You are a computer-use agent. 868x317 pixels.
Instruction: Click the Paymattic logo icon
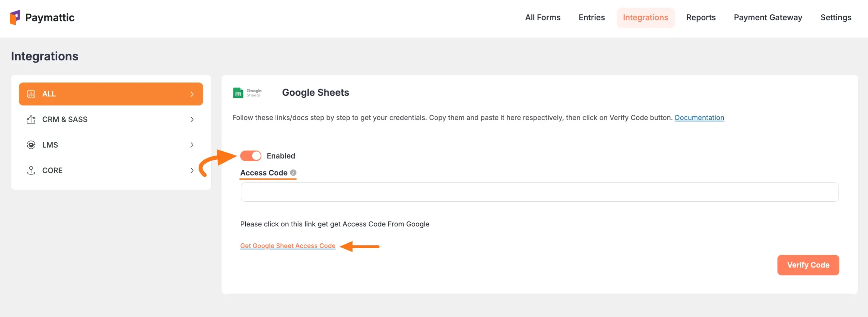[15, 18]
